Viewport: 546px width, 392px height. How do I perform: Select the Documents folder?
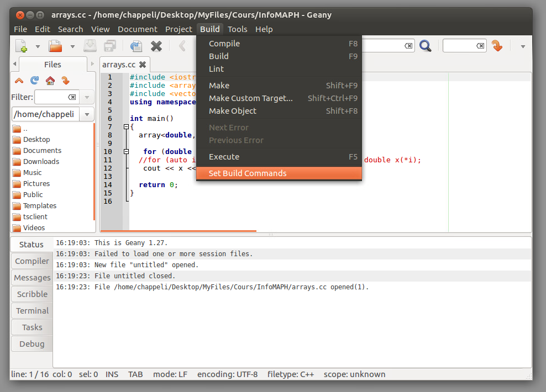click(x=53, y=151)
